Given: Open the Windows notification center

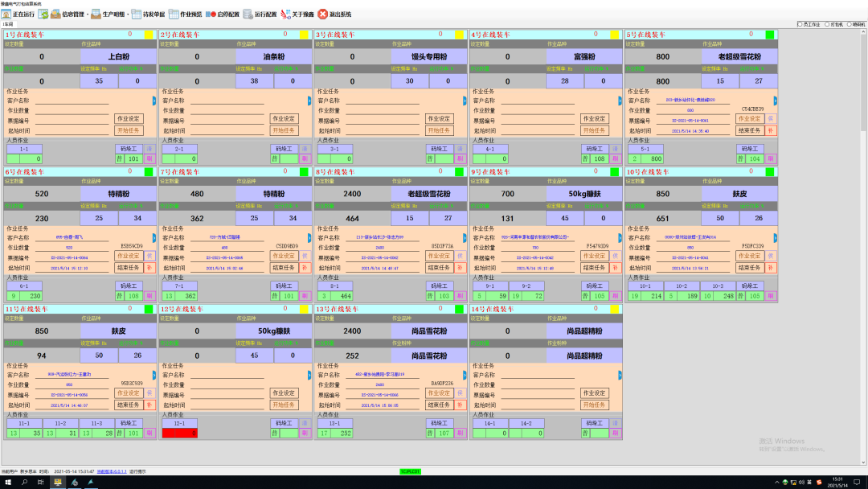Looking at the screenshot, I should (857, 483).
